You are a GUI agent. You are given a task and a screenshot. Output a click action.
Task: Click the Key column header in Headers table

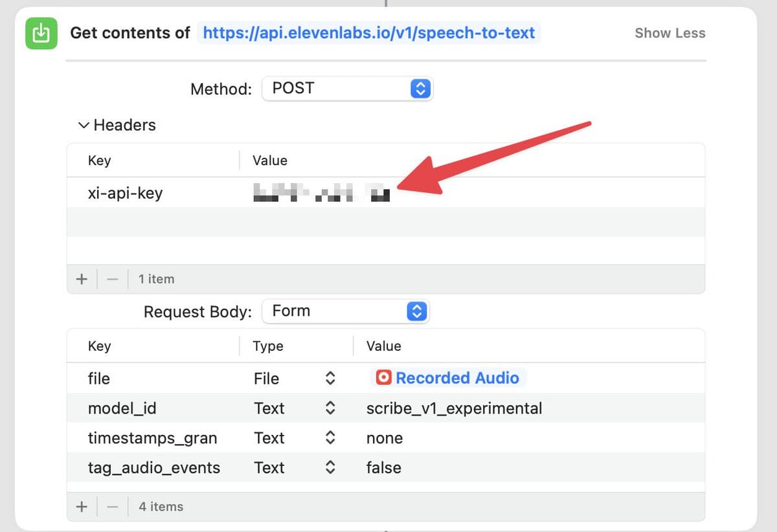[99, 161]
